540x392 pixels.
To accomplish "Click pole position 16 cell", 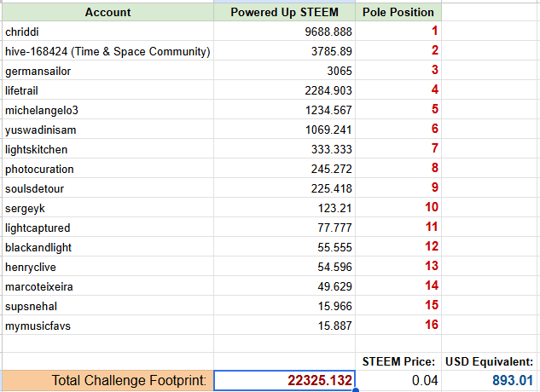I will [x=398, y=326].
